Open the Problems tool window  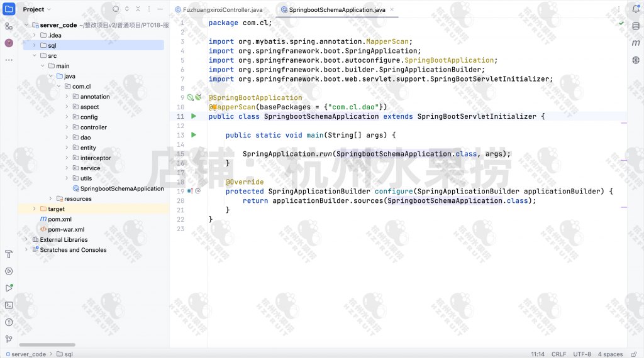pos(9,322)
